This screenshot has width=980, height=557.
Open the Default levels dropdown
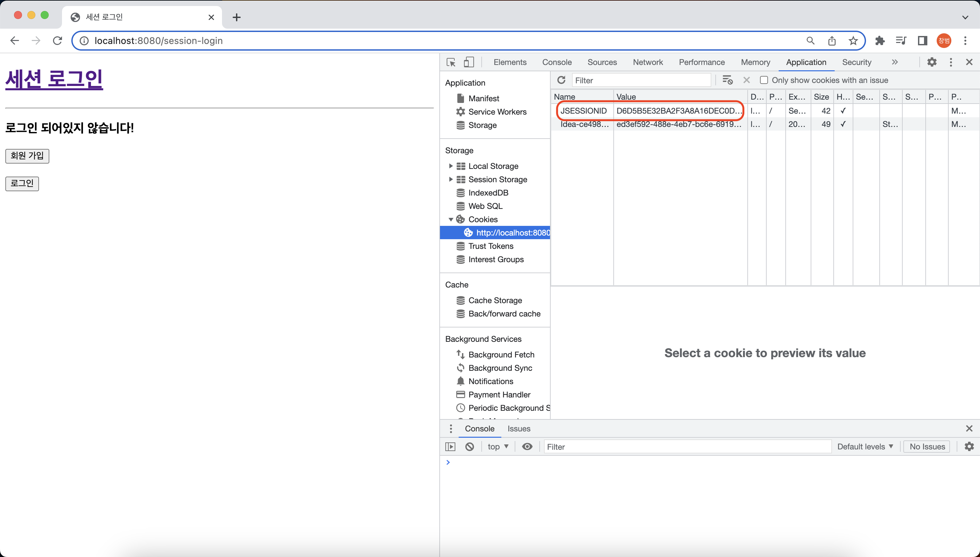coord(865,446)
